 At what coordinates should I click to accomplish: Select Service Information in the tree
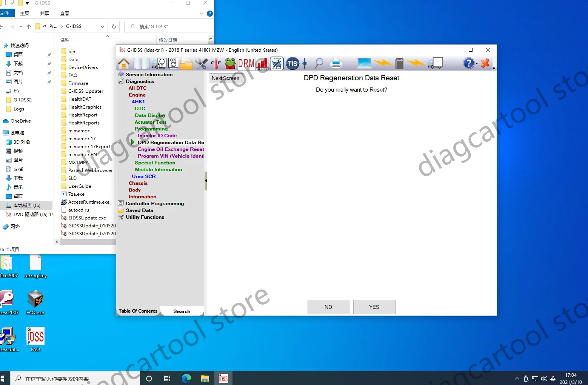pyautogui.click(x=149, y=75)
